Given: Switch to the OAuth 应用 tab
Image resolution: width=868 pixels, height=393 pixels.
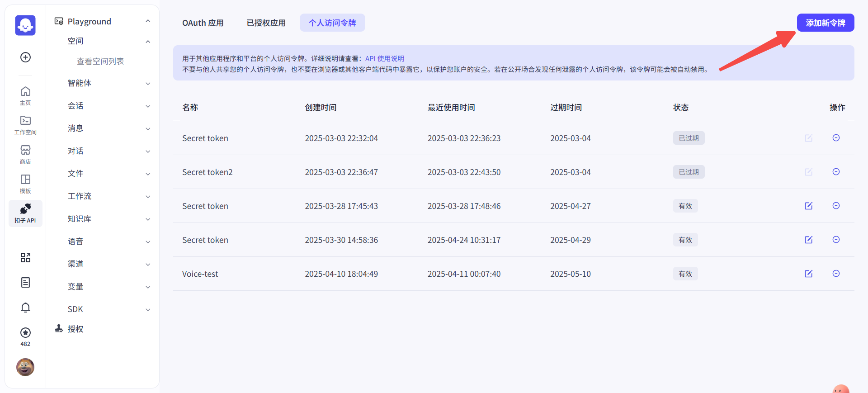Looking at the screenshot, I should [x=203, y=23].
